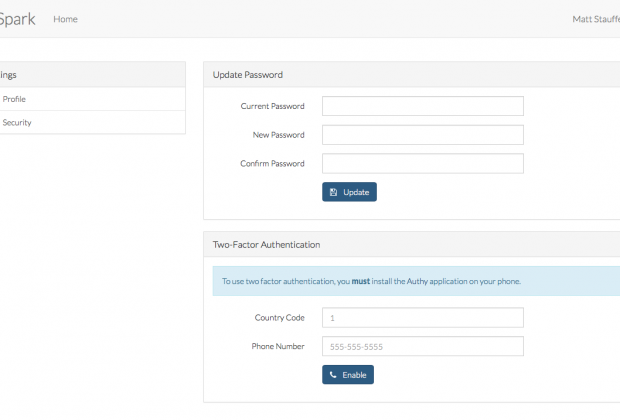Viewport: 620px width, 420px height.
Task: Click the floppy disk icon on Update
Action: pyautogui.click(x=333, y=192)
